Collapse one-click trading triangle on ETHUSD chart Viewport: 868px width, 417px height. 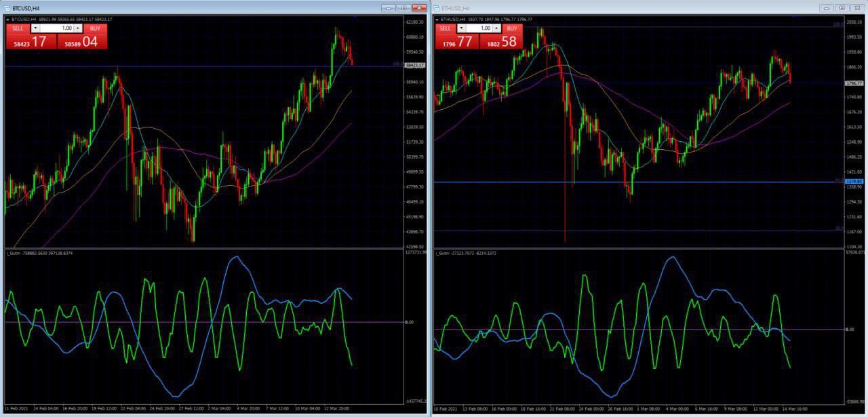(437, 20)
